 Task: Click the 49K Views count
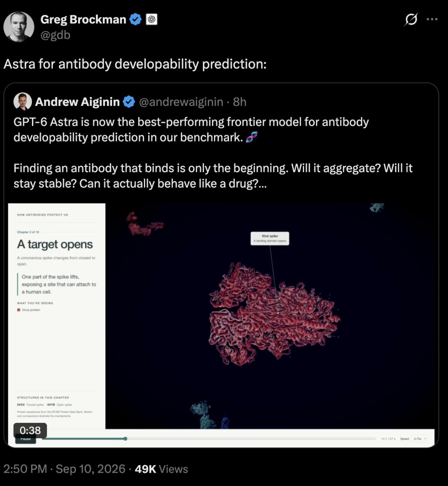click(x=161, y=469)
